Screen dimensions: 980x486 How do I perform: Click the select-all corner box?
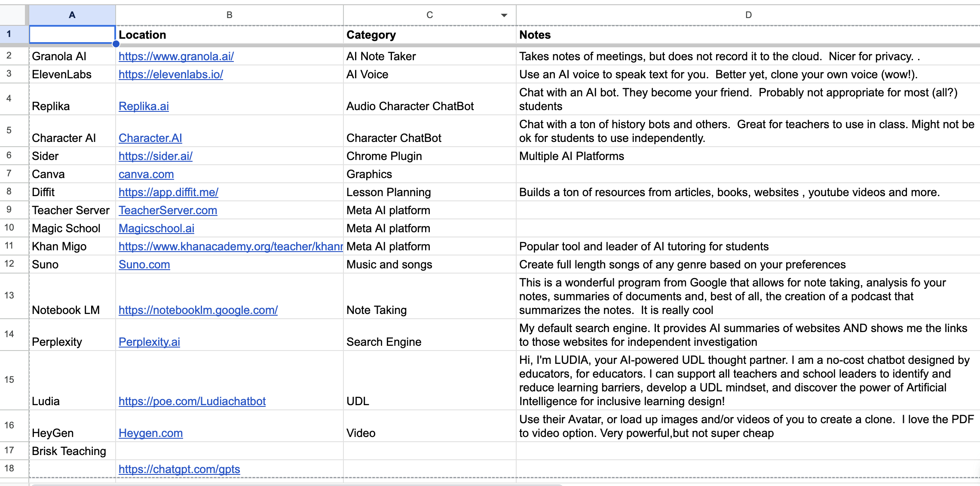(13, 15)
